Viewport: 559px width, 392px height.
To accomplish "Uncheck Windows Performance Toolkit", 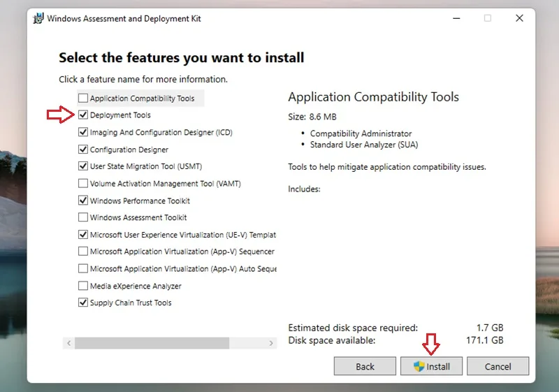I will (83, 201).
